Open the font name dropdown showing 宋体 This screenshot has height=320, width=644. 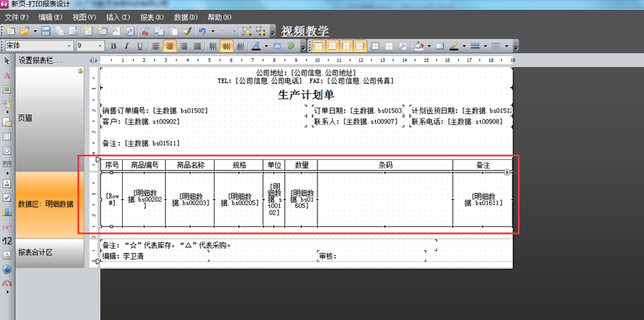click(69, 46)
